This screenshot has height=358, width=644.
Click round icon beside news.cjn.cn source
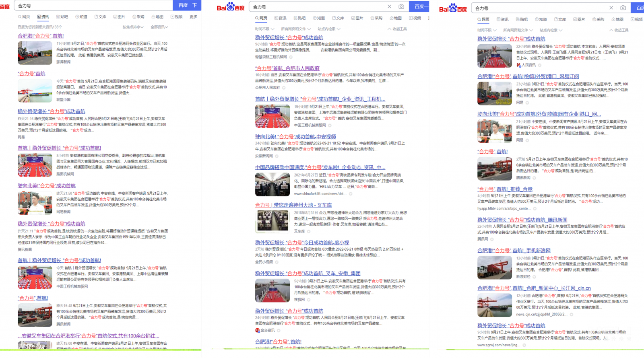571,315
